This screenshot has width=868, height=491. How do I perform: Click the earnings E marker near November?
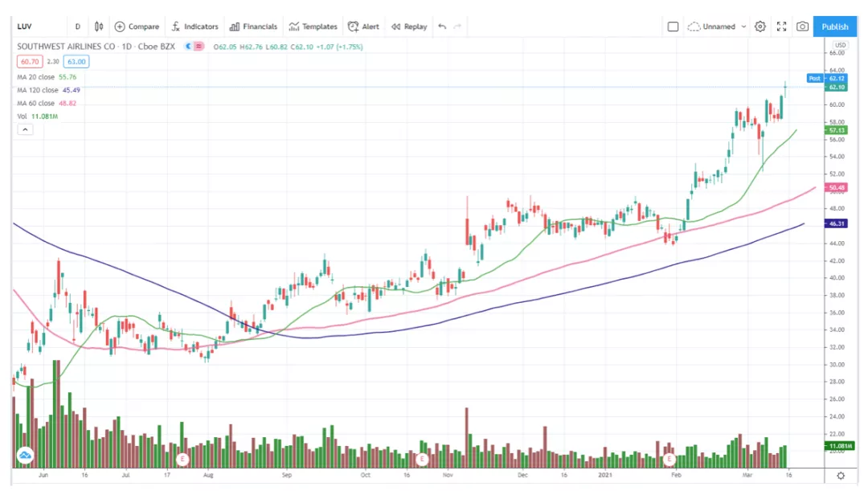[423, 459]
